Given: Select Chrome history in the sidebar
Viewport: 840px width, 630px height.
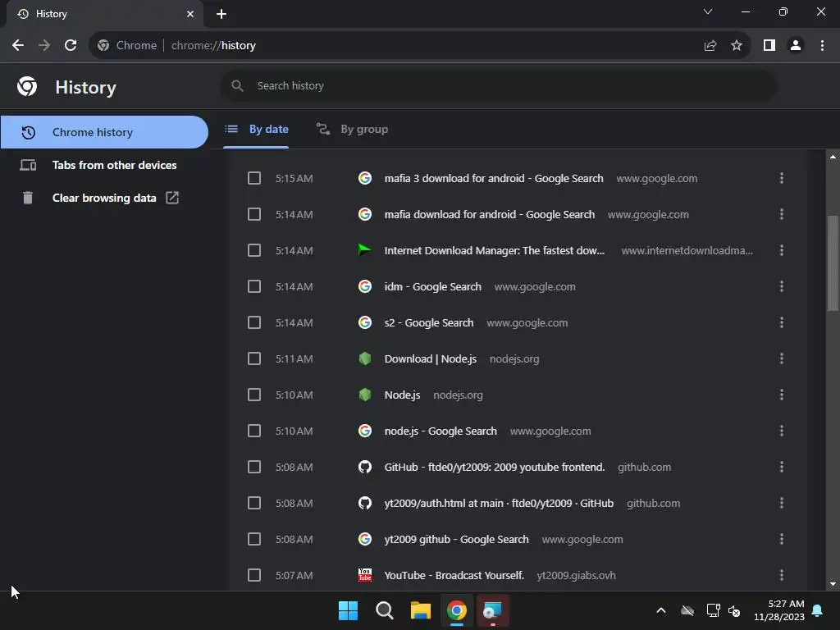Looking at the screenshot, I should tap(104, 132).
